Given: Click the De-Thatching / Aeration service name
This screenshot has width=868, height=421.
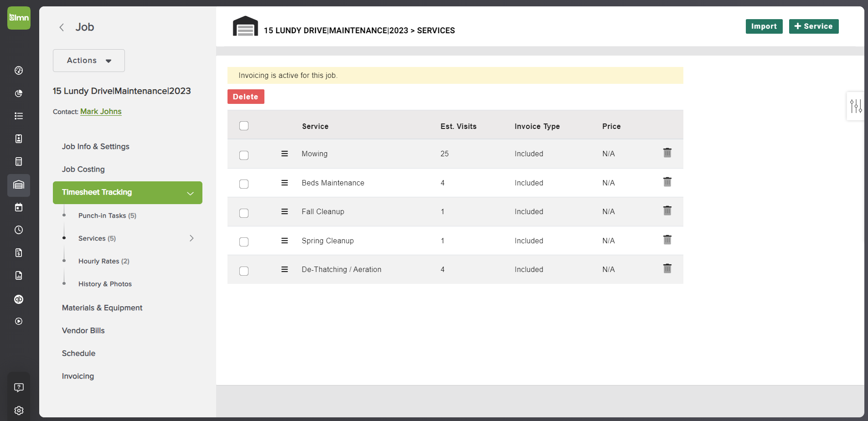Looking at the screenshot, I should click(x=341, y=270).
